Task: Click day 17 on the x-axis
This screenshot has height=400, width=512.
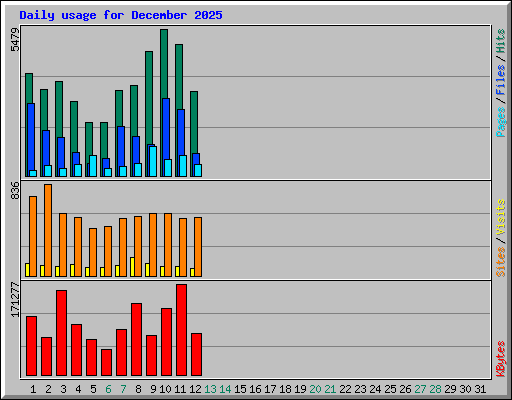Action: click(270, 389)
